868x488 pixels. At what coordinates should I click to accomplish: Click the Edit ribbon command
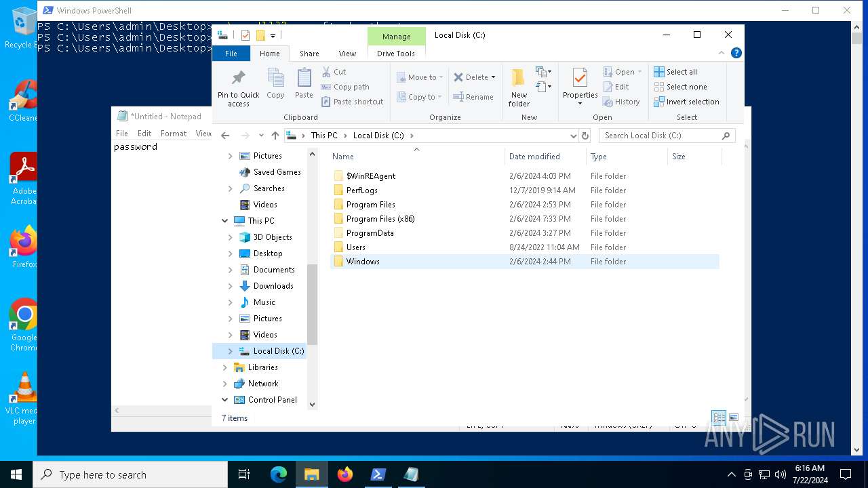[616, 87]
